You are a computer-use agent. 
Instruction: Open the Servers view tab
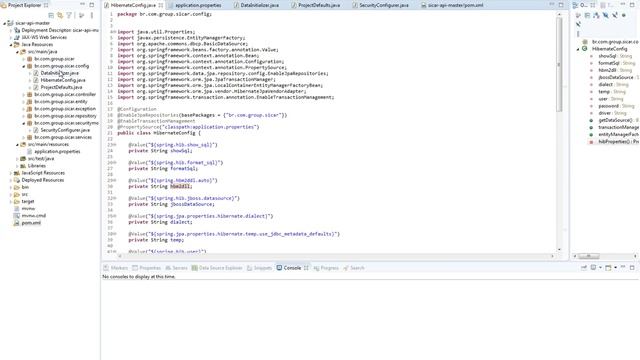tap(176, 268)
